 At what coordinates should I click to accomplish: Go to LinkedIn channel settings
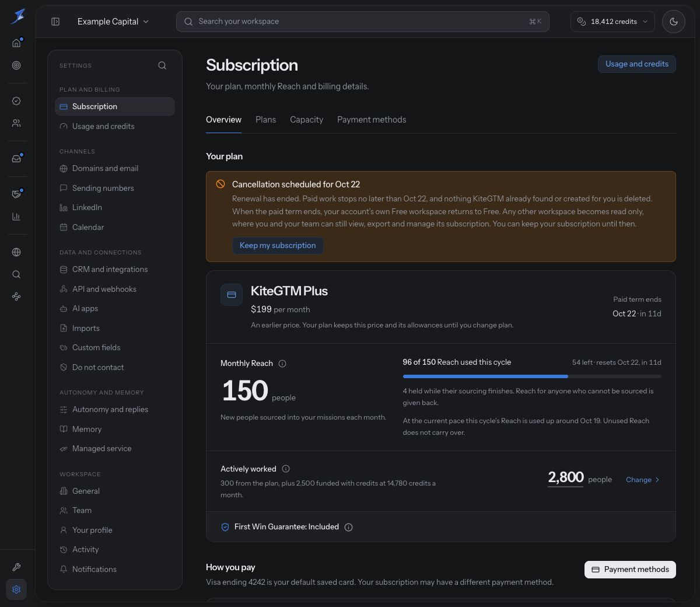tap(115, 207)
